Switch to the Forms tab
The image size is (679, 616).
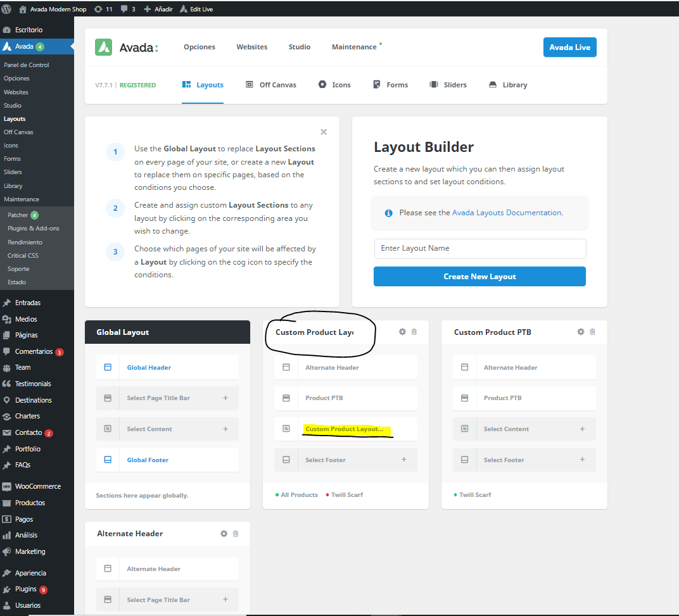pos(390,85)
